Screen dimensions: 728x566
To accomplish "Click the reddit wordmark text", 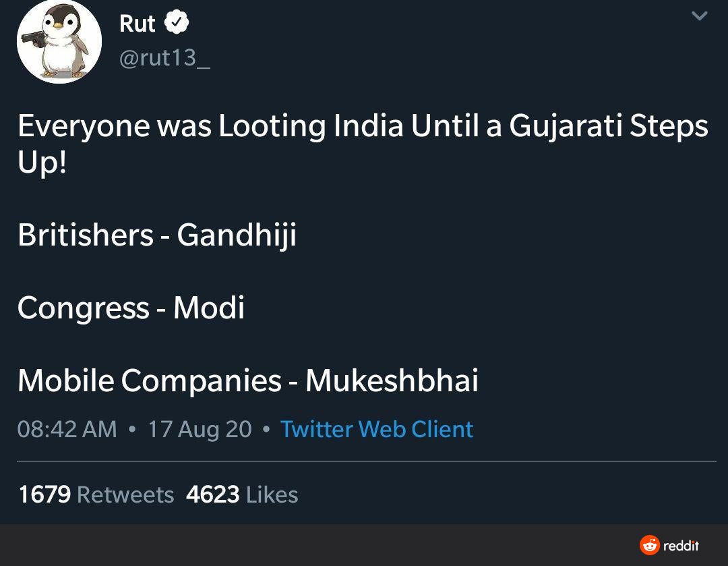I will (x=681, y=545).
